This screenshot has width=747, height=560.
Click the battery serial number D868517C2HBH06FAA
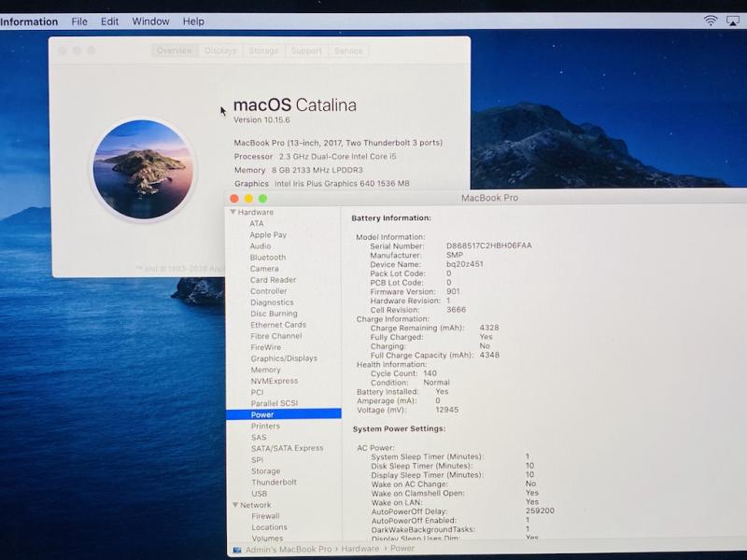(488, 245)
